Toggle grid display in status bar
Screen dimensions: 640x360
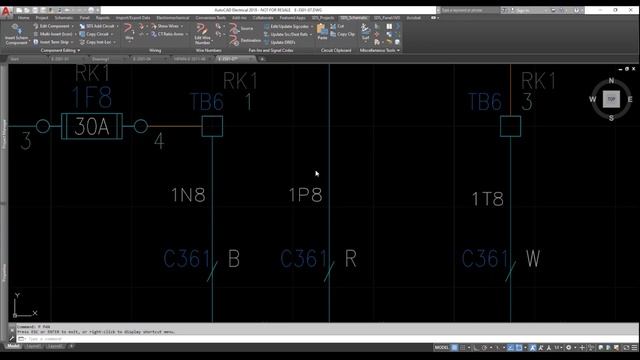454,348
